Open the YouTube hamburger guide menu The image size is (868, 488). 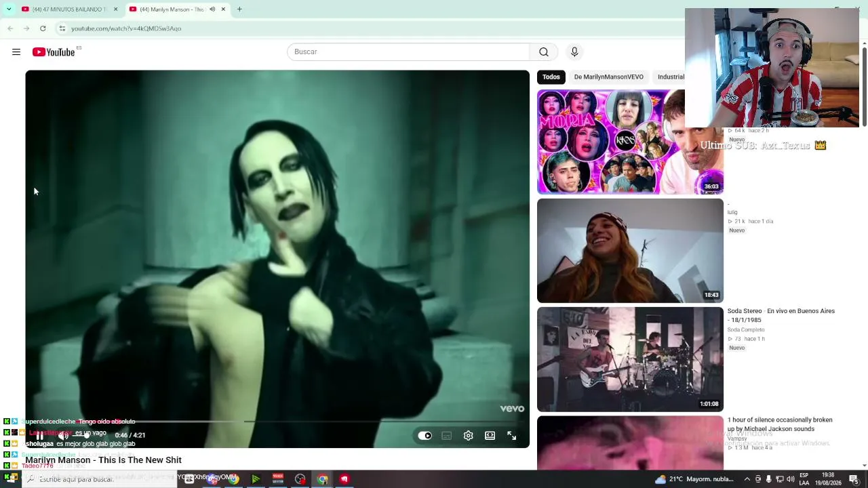(16, 52)
